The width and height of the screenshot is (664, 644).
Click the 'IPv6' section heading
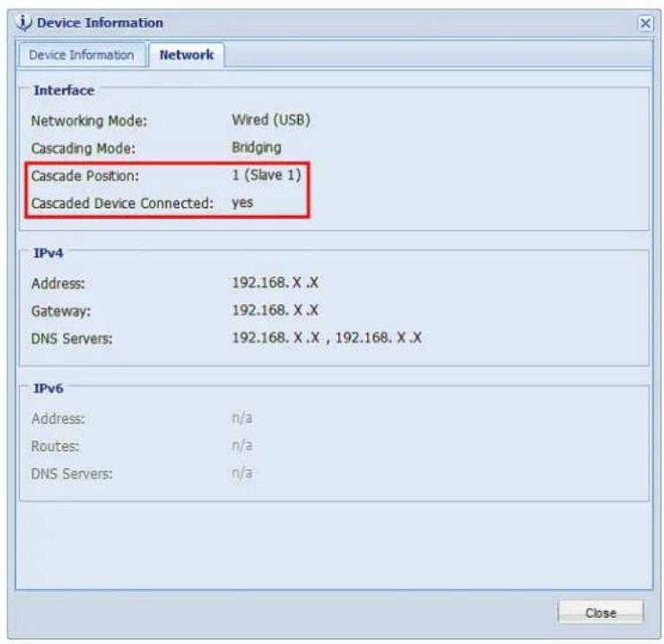click(x=48, y=388)
